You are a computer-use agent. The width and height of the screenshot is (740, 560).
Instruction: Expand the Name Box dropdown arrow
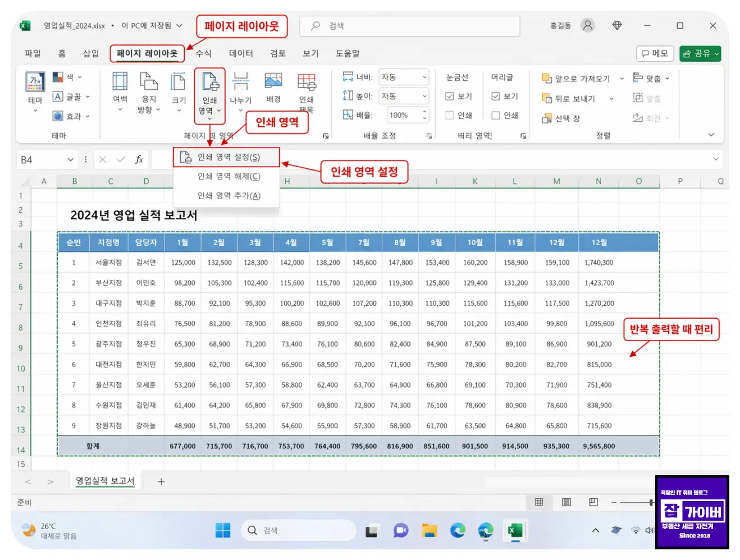click(x=70, y=159)
